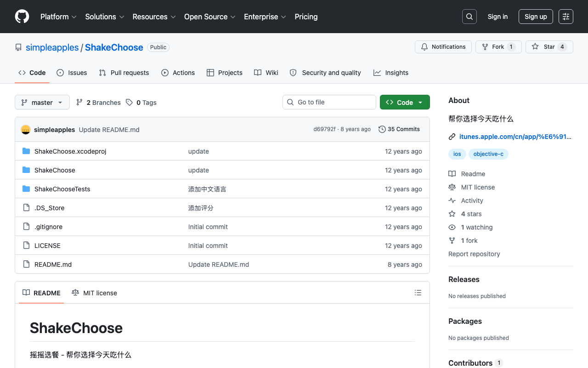The width and height of the screenshot is (588, 368).
Task: Expand the Open Source menu
Action: [x=210, y=17]
